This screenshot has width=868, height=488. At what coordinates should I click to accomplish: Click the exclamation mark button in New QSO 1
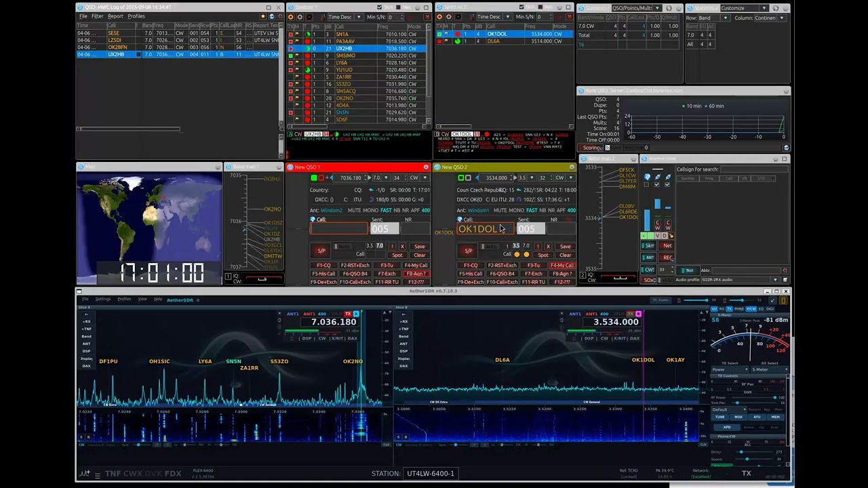[x=391, y=247]
